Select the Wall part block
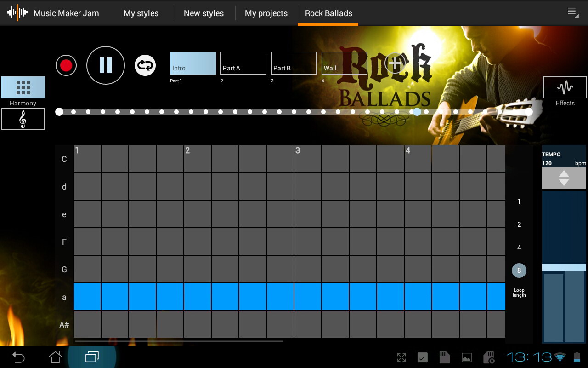The height and width of the screenshot is (368, 588). pos(345,63)
